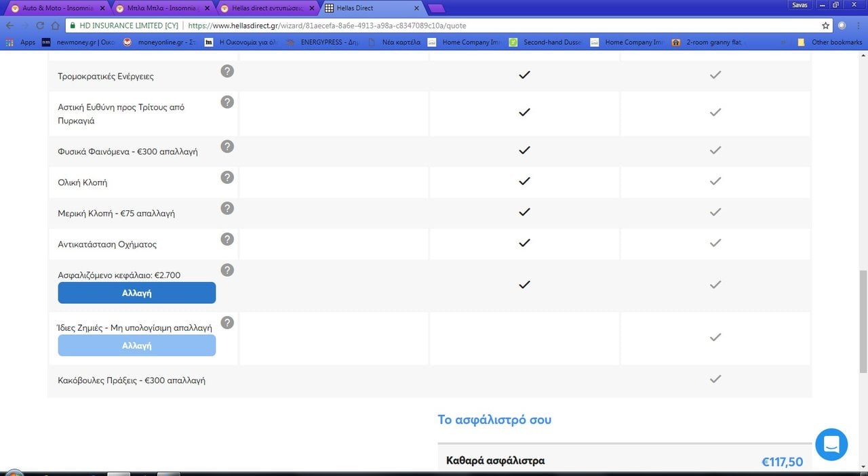Viewport: 868px width, 476px height.
Task: Go back in browser history
Action: pos(10,25)
